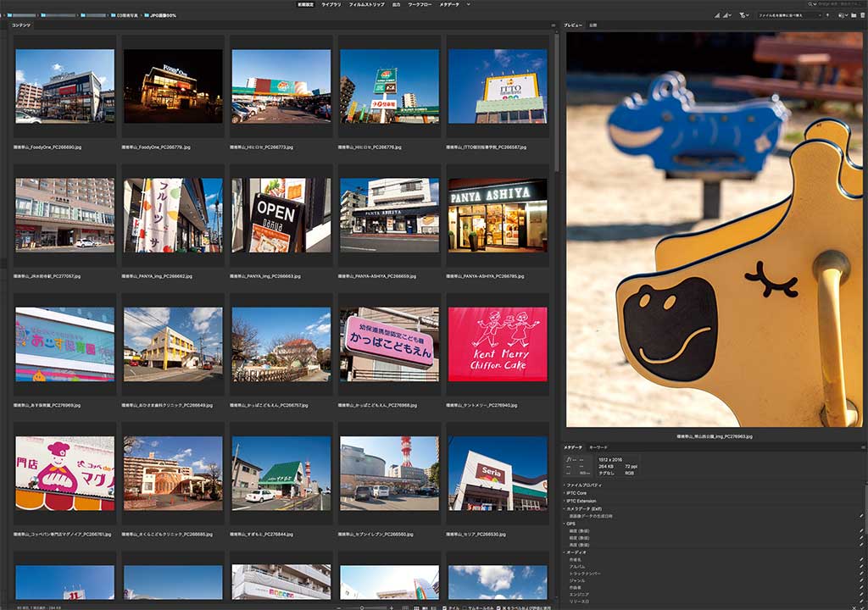
Task: Click the pencil icon for アルバム
Action: tap(861, 567)
